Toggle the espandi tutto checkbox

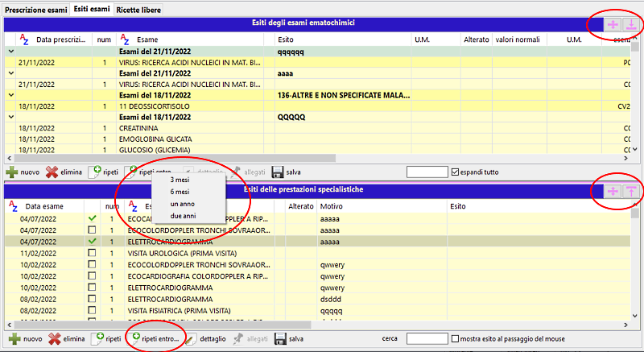coord(455,172)
